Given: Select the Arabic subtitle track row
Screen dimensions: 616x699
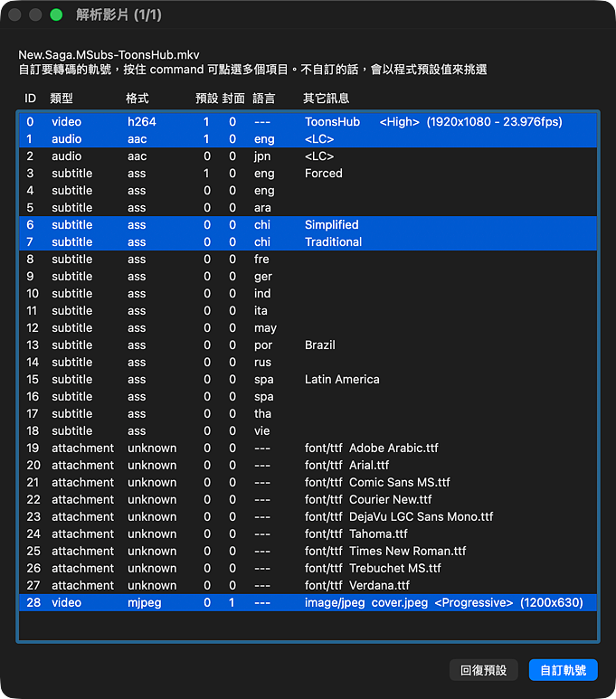Looking at the screenshot, I should click(x=308, y=208).
